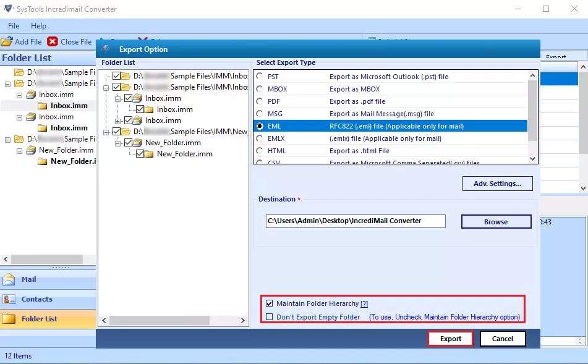Uncheck the leaf Inbox.imm checkbox in dialog tree
This screenshot has height=364, width=588.
point(140,109)
